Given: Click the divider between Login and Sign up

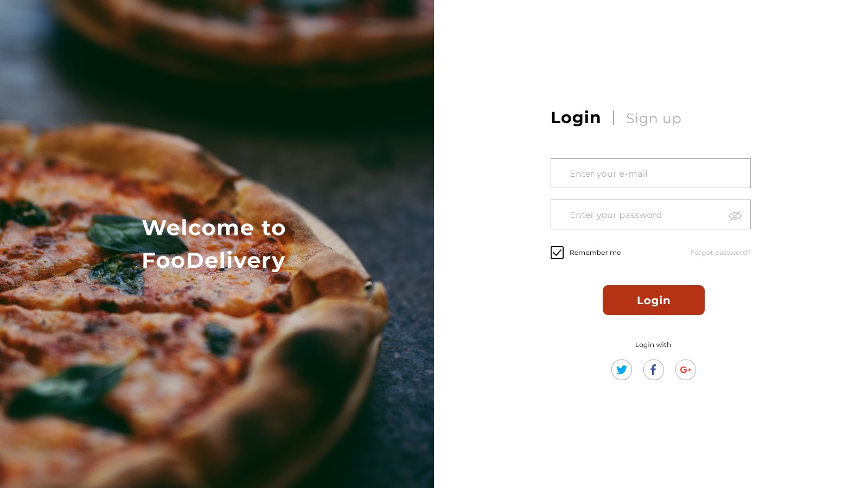Looking at the screenshot, I should (614, 118).
